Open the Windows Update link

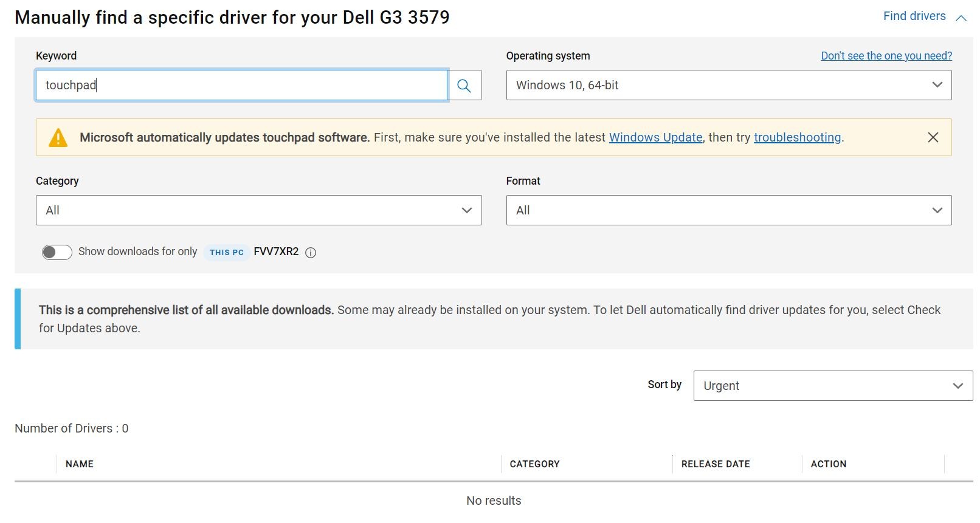(x=655, y=137)
